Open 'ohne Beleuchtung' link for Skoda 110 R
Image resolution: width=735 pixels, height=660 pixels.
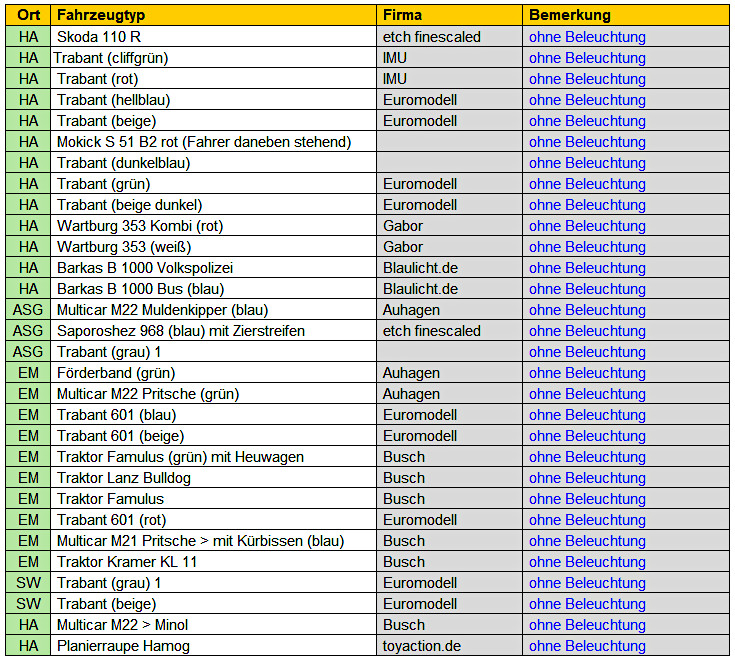click(x=587, y=37)
